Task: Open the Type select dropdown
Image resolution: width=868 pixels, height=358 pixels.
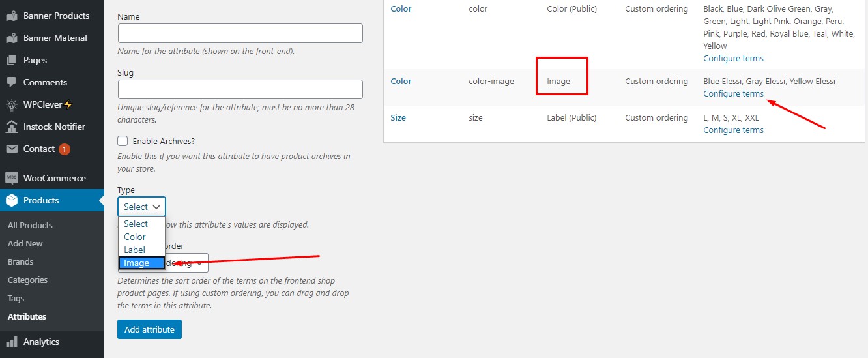Action: coord(141,207)
